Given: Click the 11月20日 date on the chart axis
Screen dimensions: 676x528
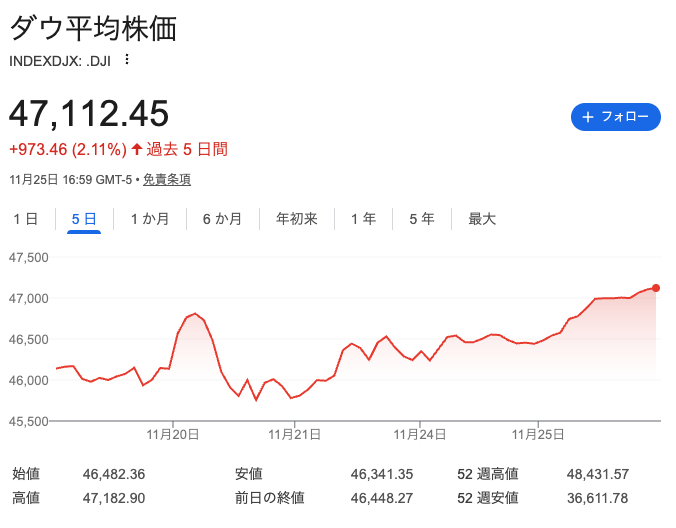Looking at the screenshot, I should (173, 435).
